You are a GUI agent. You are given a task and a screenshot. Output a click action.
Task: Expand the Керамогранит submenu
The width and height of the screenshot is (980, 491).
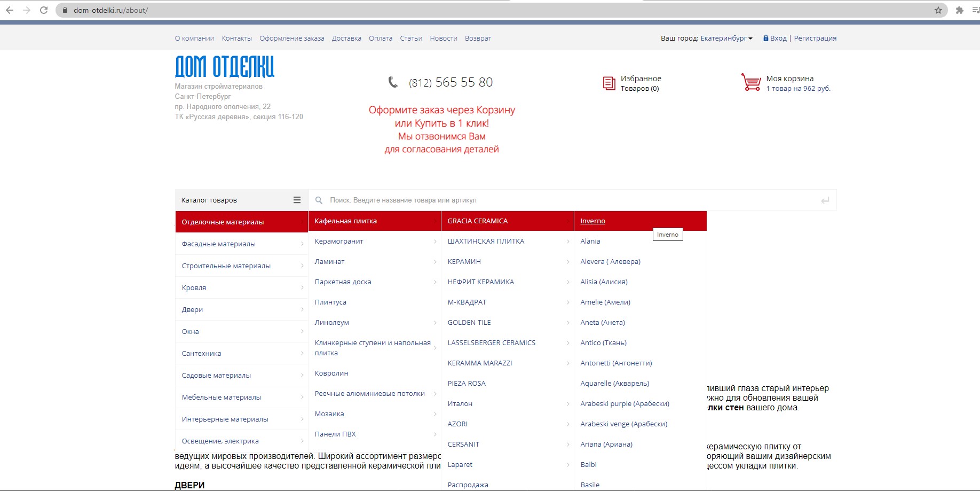coord(374,241)
